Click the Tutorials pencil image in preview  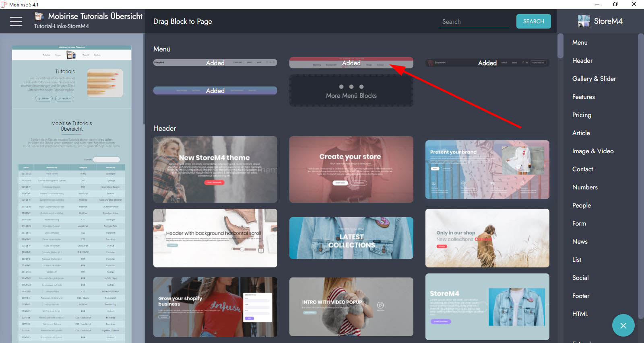[105, 83]
